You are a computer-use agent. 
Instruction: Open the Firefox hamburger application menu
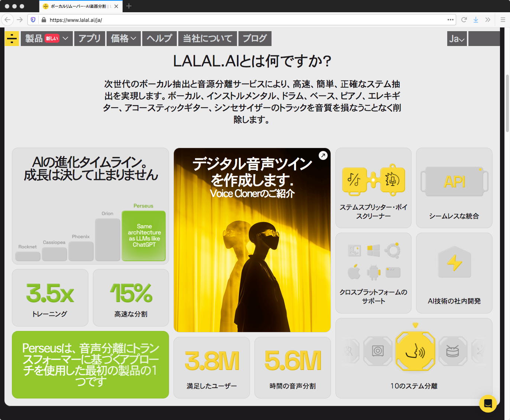[503, 20]
